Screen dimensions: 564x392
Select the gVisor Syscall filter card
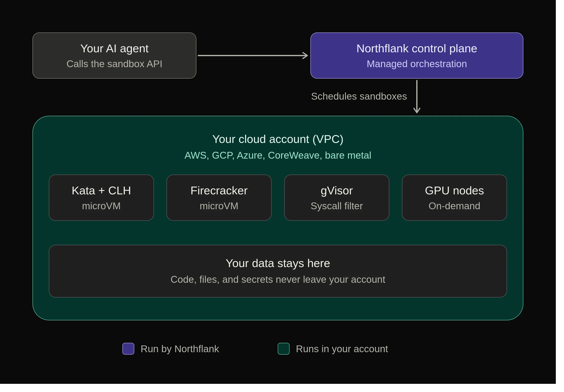[x=337, y=198]
